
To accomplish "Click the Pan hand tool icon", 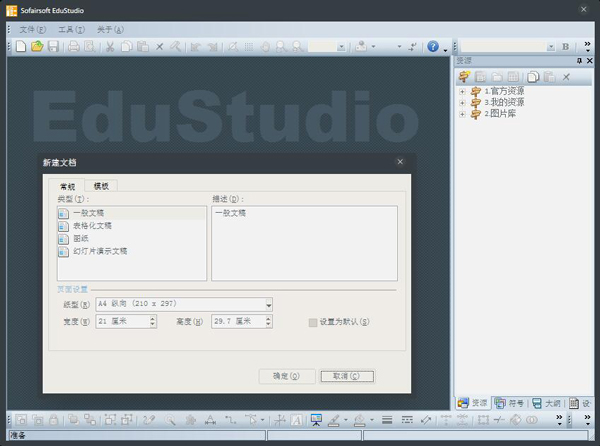I will [x=265, y=47].
